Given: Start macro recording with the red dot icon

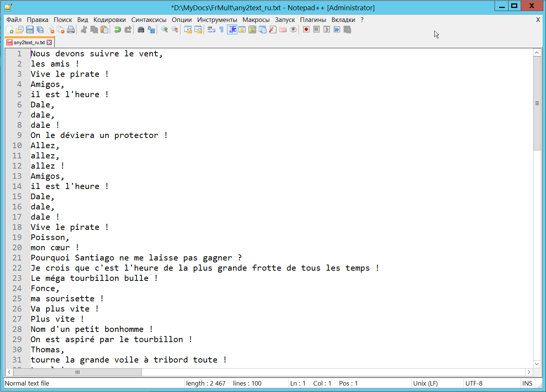Looking at the screenshot, I should 306,29.
